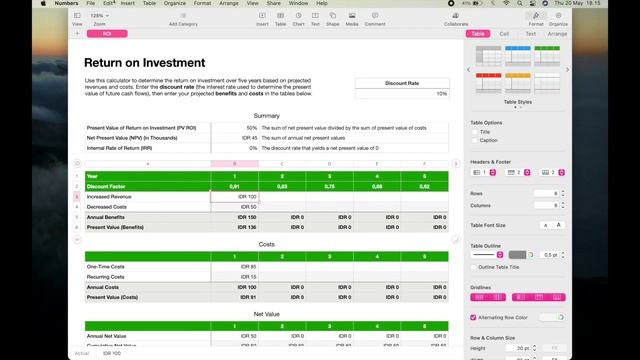Toggle Alternating Row Color checkbox

(x=473, y=317)
